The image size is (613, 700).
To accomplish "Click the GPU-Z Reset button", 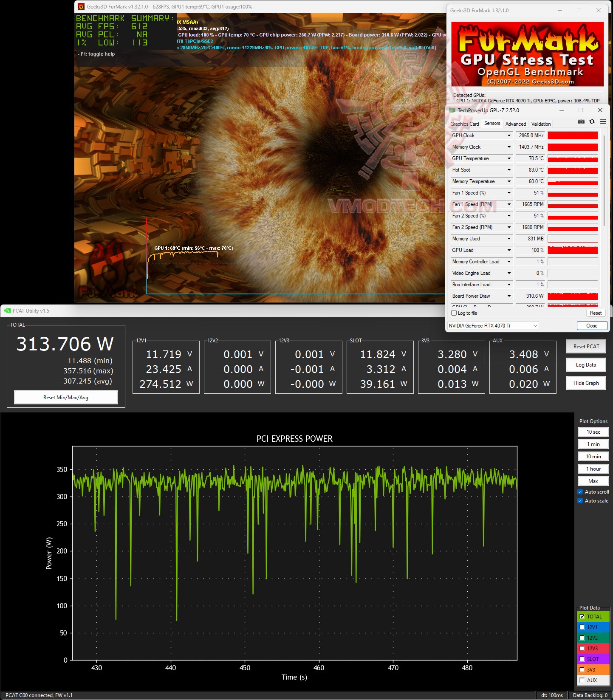I will pos(596,313).
